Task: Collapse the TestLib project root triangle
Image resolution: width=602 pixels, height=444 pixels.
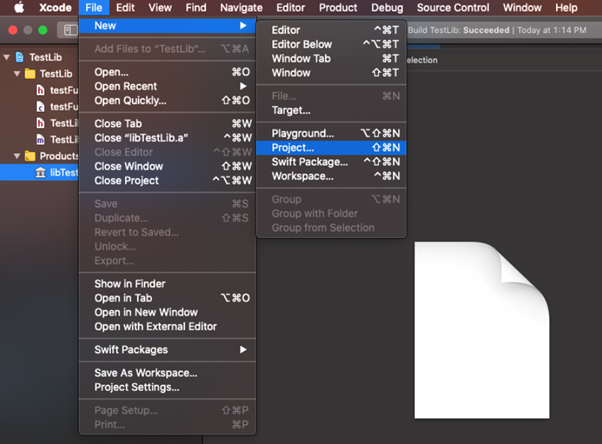Action: click(7, 57)
